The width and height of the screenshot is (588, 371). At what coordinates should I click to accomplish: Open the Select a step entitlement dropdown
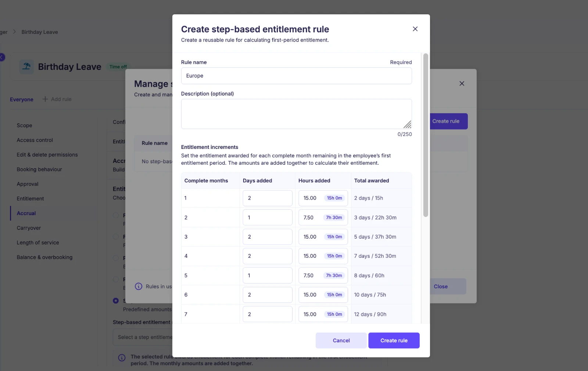(143, 337)
